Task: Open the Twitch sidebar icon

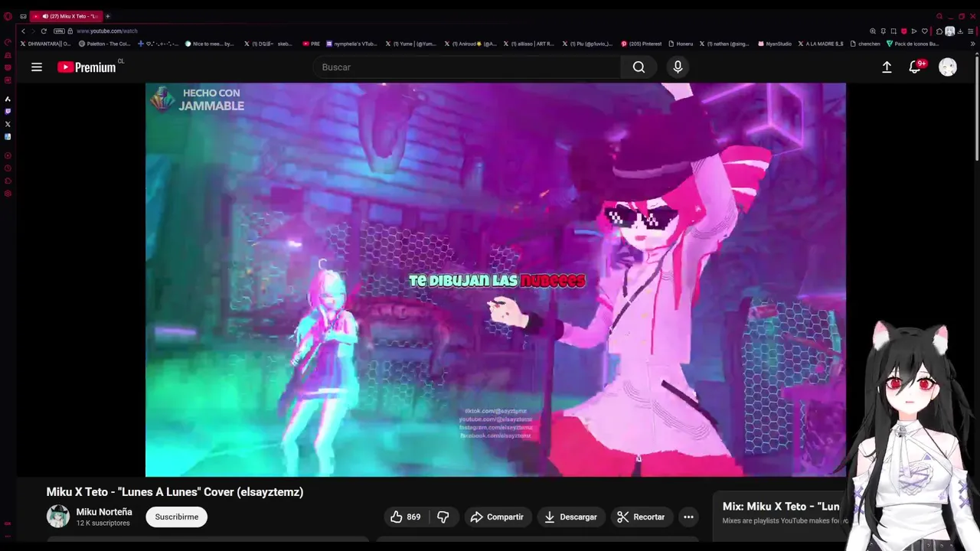Action: pyautogui.click(x=8, y=111)
